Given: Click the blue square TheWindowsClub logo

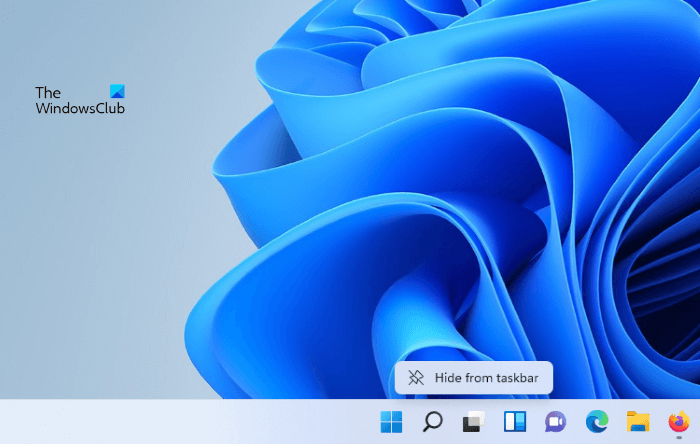Looking at the screenshot, I should click(x=117, y=92).
